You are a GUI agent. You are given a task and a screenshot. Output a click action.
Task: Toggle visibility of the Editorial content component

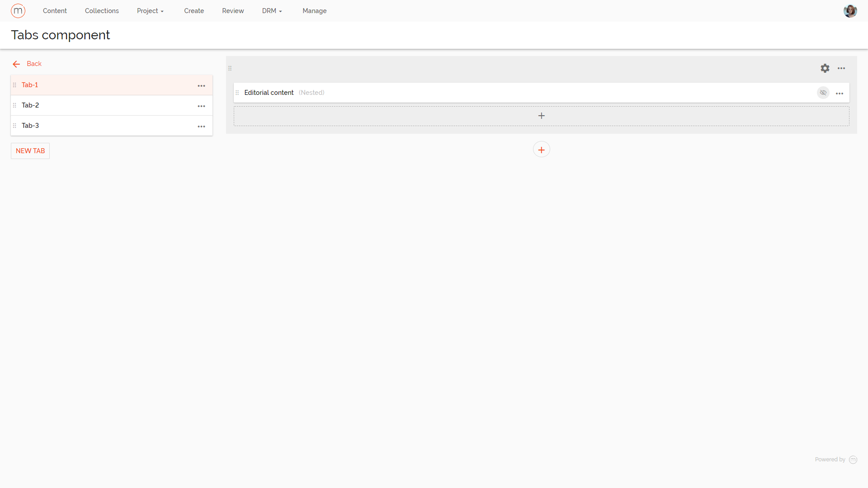click(x=823, y=93)
